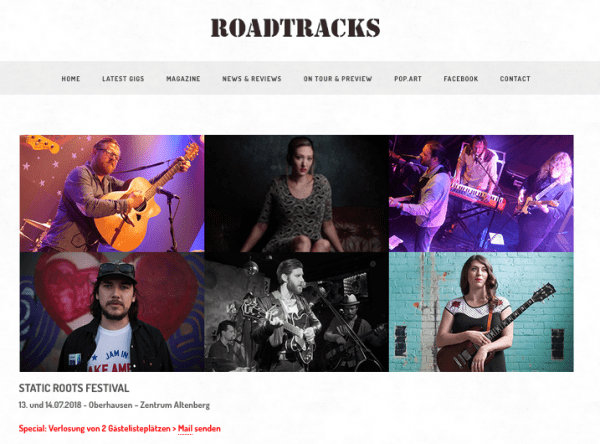Viewport: 600px width, 444px height.
Task: Click the ROADTRACKS site logo
Action: (295, 28)
